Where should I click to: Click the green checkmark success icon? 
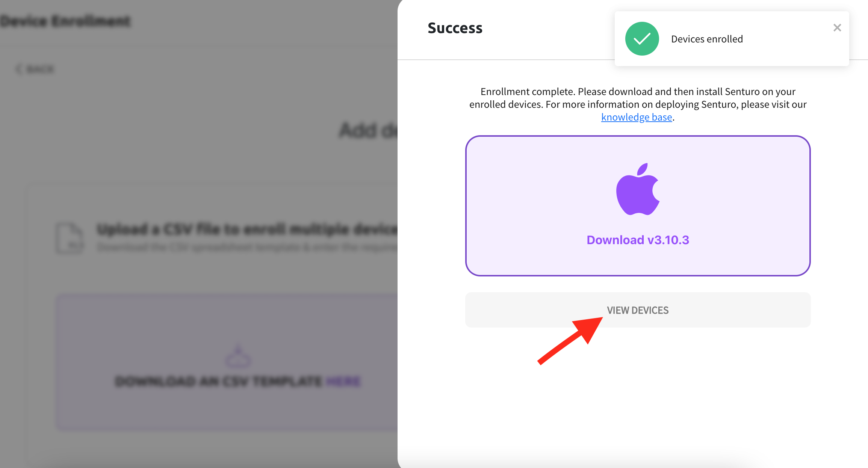[x=642, y=39]
